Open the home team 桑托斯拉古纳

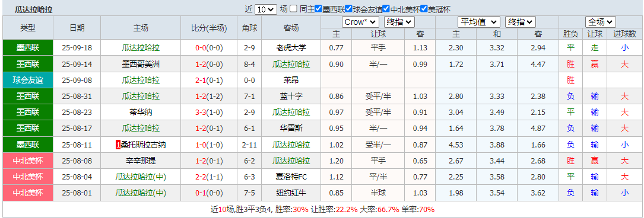point(144,145)
